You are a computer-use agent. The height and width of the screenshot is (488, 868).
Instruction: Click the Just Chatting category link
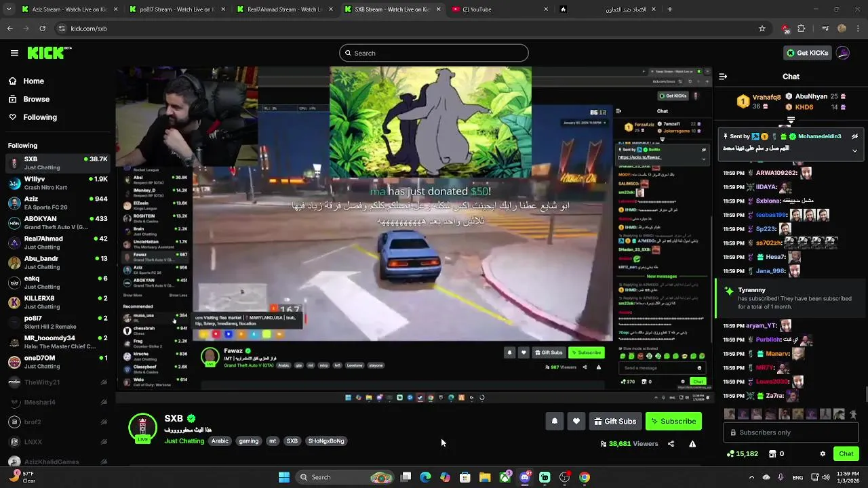tap(184, 441)
